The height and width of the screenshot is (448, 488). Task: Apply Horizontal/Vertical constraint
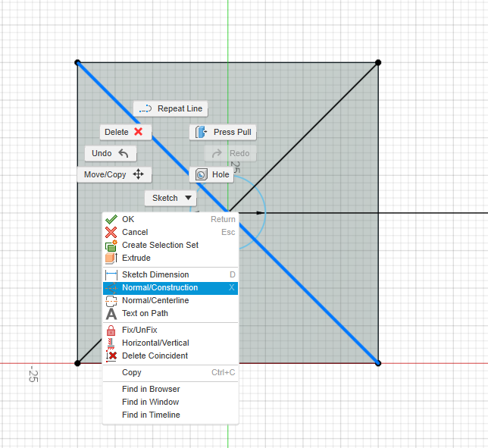[x=170, y=343]
